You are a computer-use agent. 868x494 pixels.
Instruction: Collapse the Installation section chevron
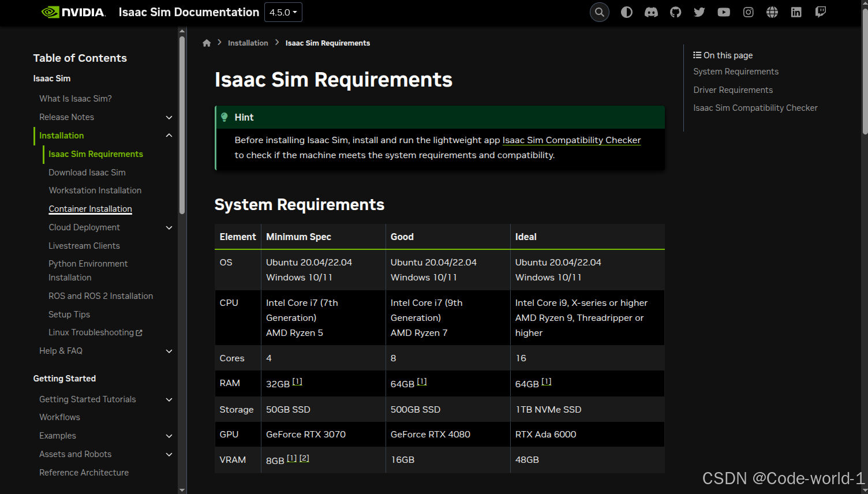coord(169,136)
